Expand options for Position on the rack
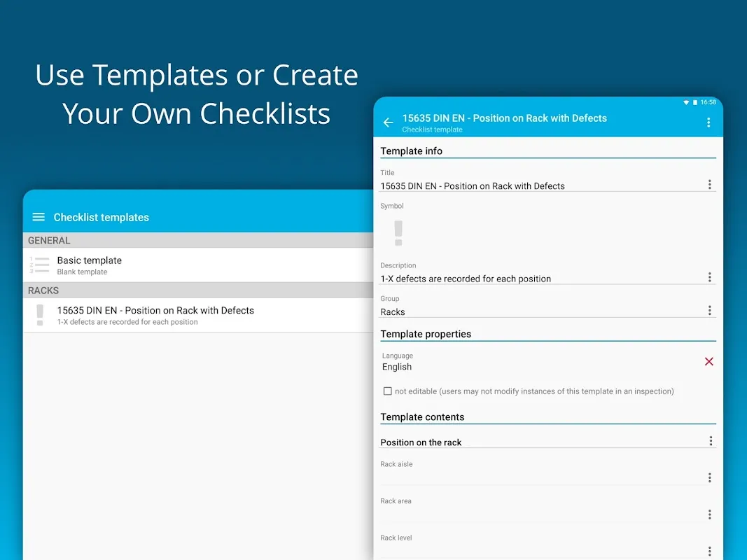 coord(711,441)
